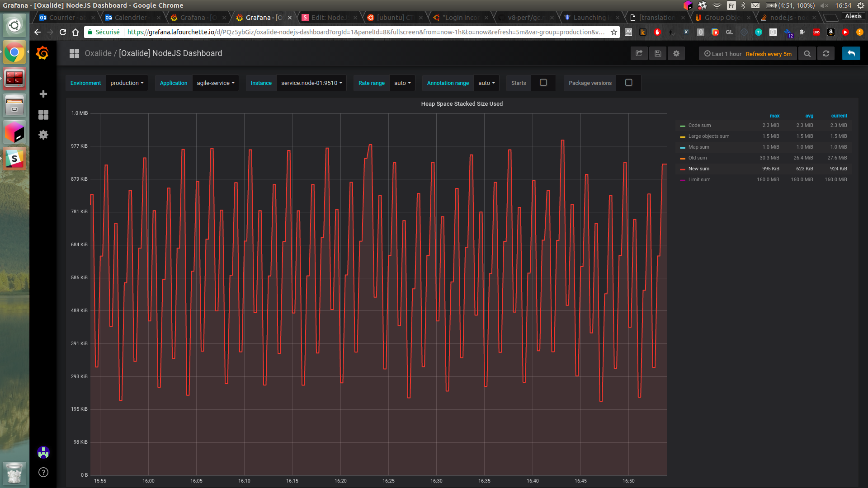Open dashboard settings gear in the top bar
The width and height of the screenshot is (868, 488).
pos(676,53)
